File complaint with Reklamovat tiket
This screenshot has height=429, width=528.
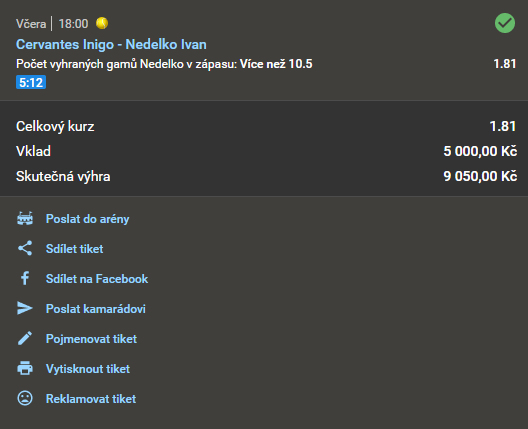(91, 398)
